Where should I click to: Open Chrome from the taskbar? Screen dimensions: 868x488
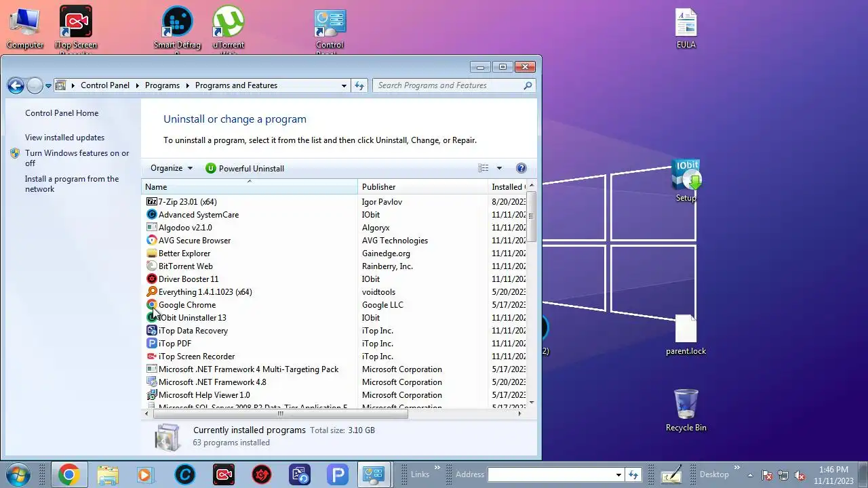[68, 474]
